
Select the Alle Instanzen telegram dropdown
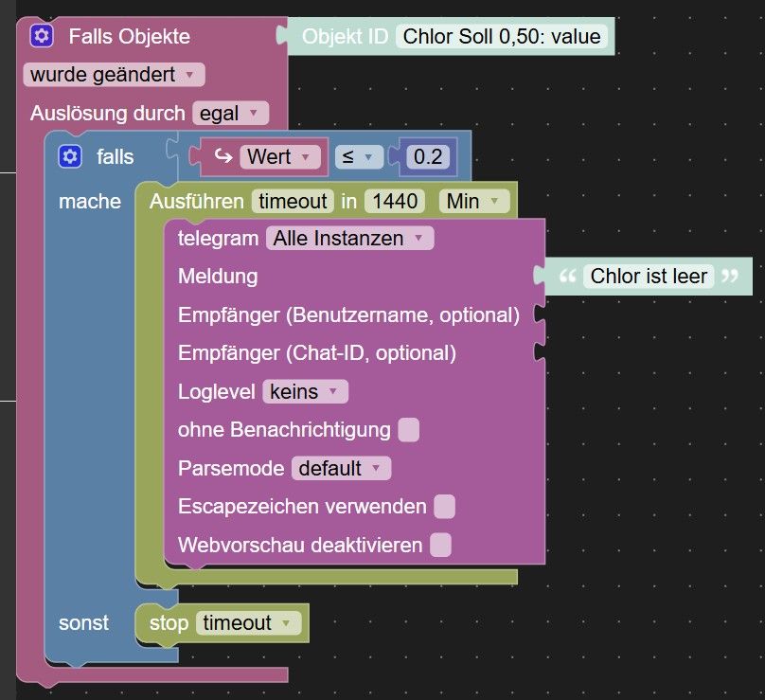(x=349, y=238)
